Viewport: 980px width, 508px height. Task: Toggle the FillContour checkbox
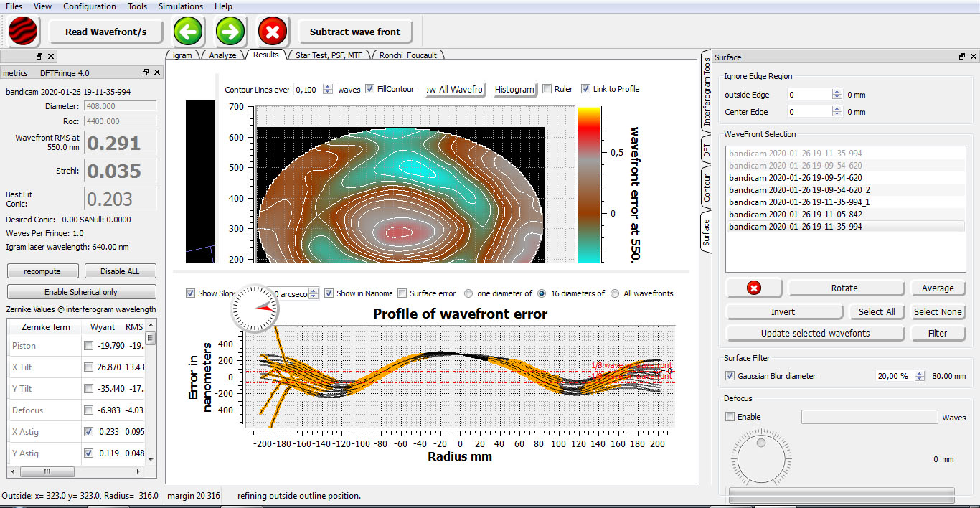tap(370, 89)
